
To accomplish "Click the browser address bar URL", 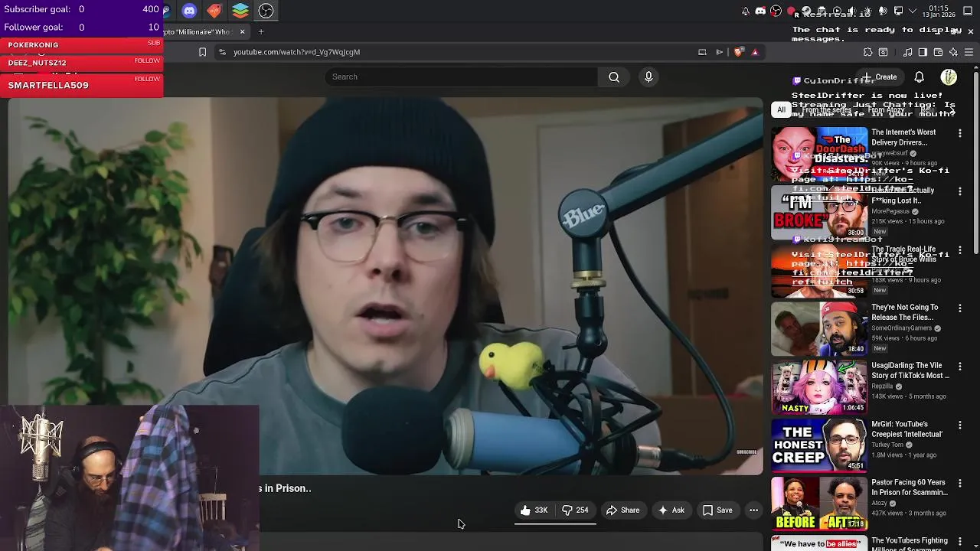I will pyautogui.click(x=296, y=52).
